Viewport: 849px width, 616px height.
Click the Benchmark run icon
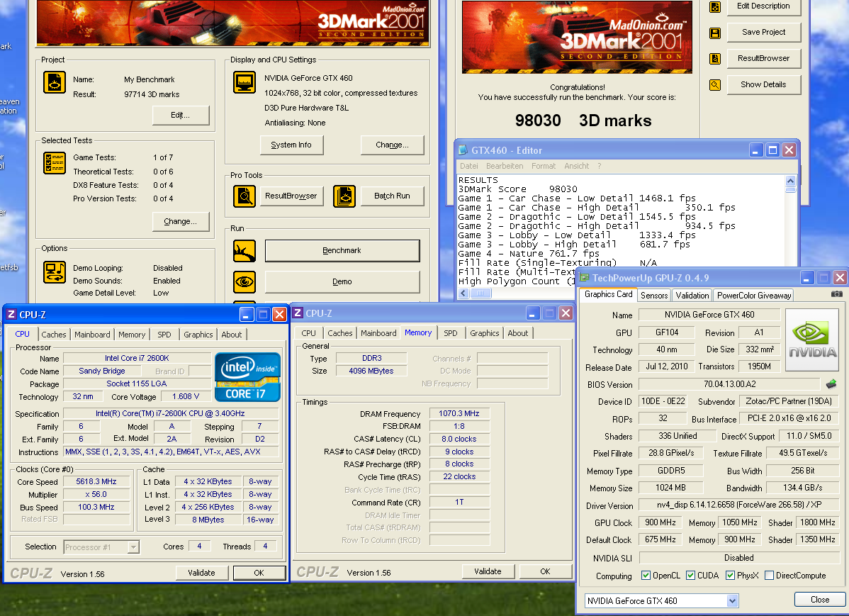[x=244, y=251]
